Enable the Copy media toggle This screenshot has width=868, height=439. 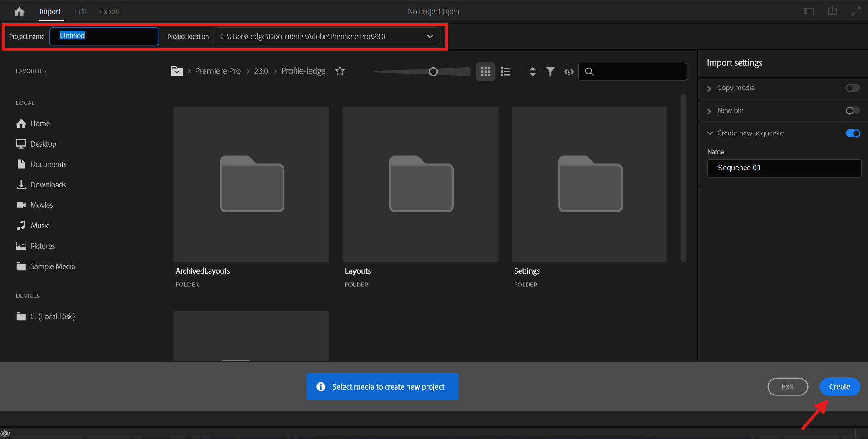(x=852, y=88)
